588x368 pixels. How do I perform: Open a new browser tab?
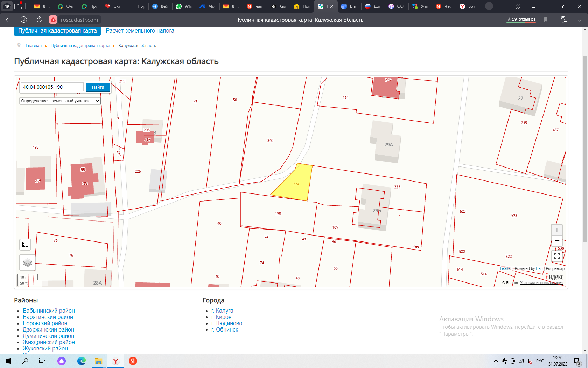(x=489, y=6)
